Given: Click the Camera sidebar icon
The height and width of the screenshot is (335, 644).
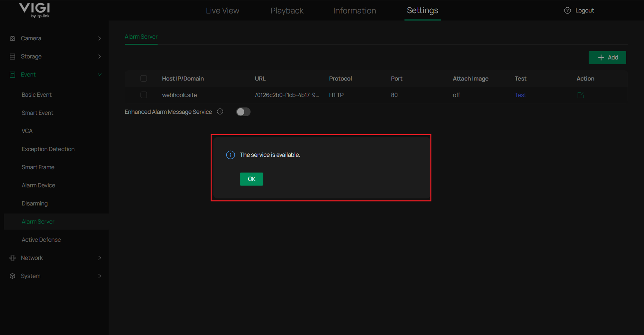Looking at the screenshot, I should pos(13,38).
